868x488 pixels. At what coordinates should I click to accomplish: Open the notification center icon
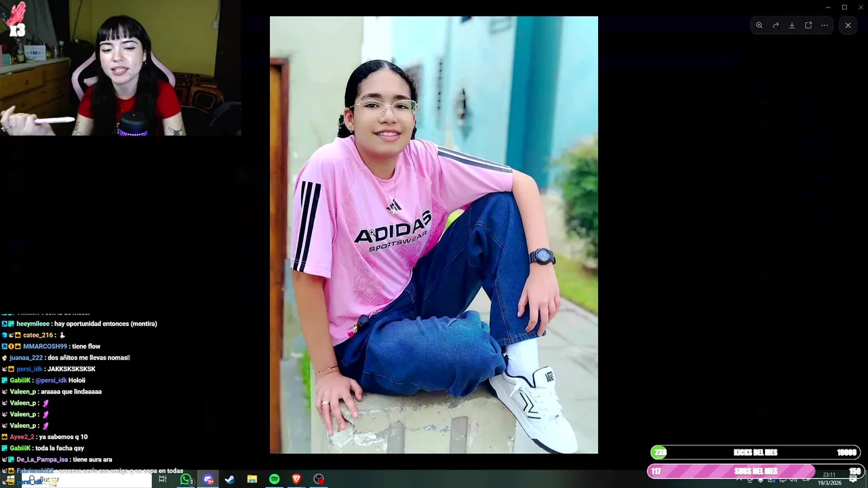(853, 479)
